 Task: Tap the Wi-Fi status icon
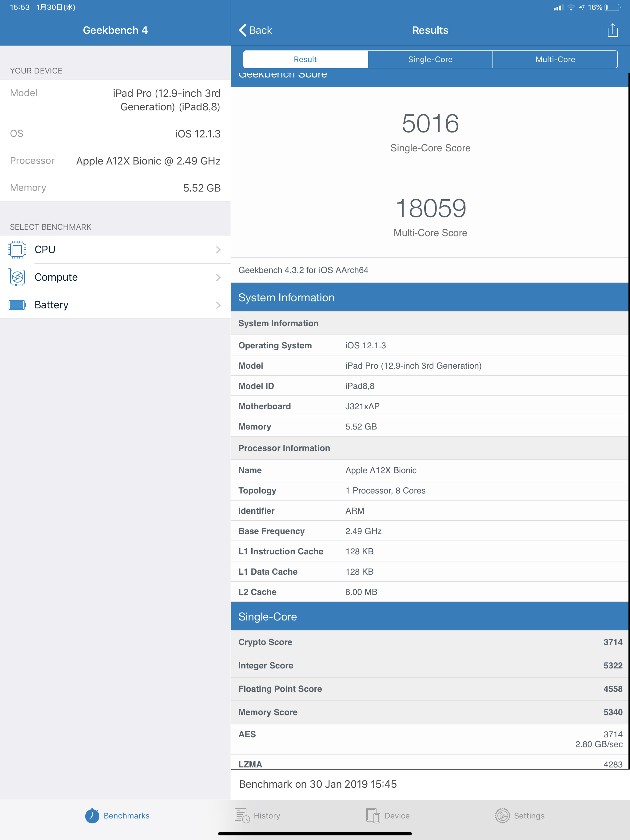(x=571, y=8)
